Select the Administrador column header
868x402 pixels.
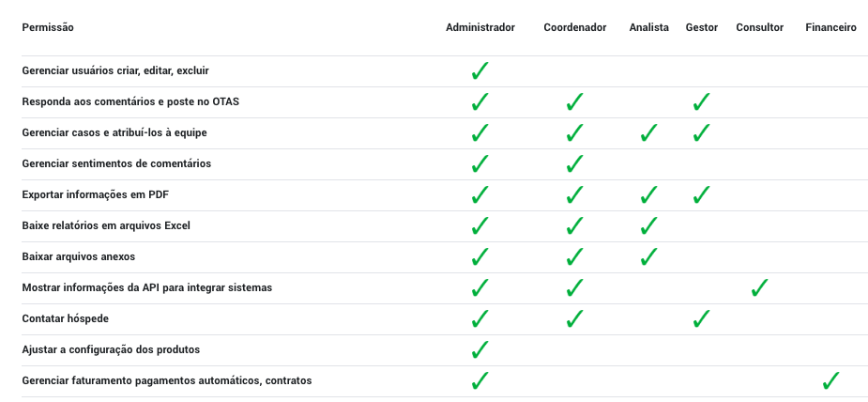click(x=480, y=27)
